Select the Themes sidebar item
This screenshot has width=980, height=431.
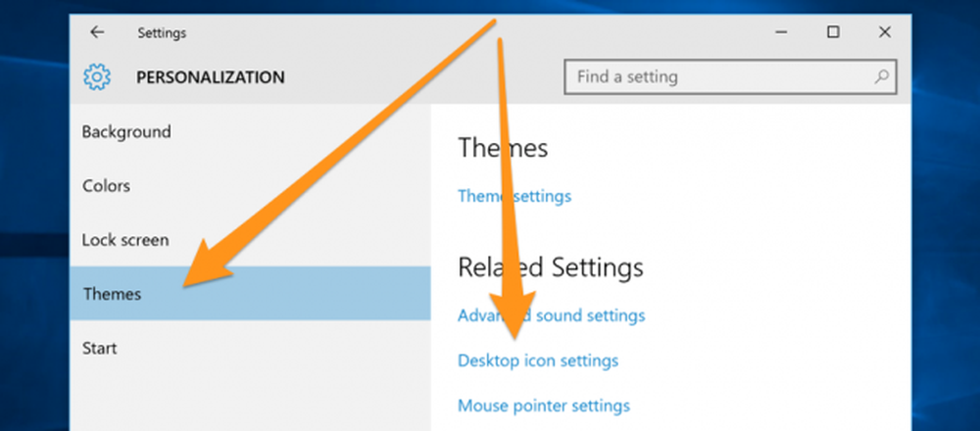coord(250,294)
